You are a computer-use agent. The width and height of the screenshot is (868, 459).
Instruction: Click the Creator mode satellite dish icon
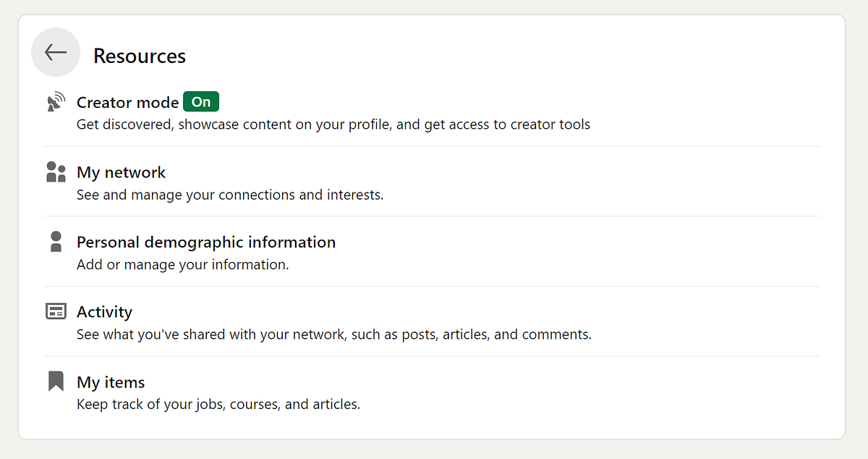pos(56,102)
